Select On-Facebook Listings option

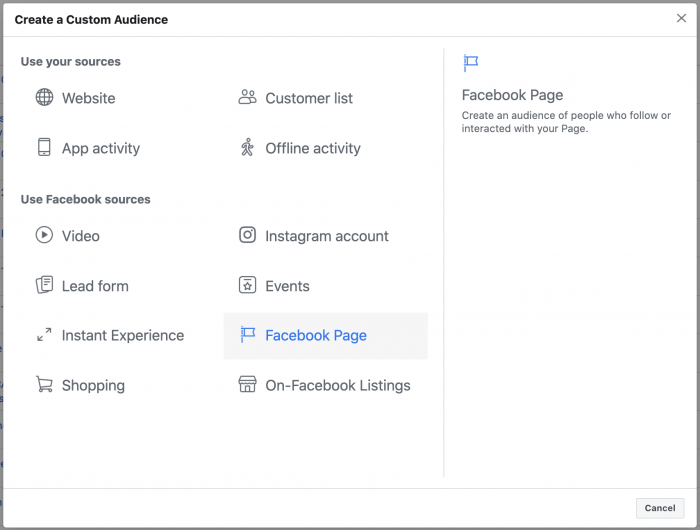[x=326, y=385]
